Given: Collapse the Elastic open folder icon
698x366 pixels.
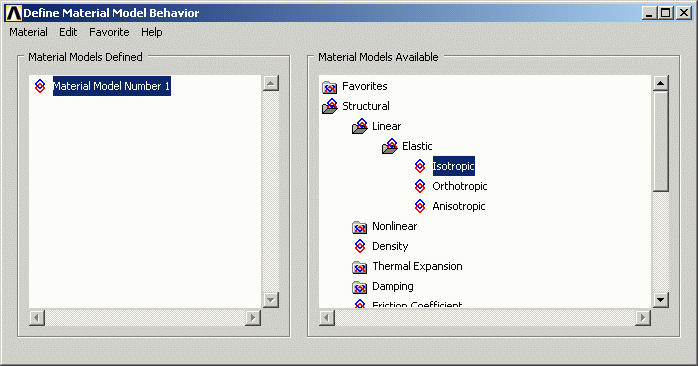Looking at the screenshot, I should point(390,146).
